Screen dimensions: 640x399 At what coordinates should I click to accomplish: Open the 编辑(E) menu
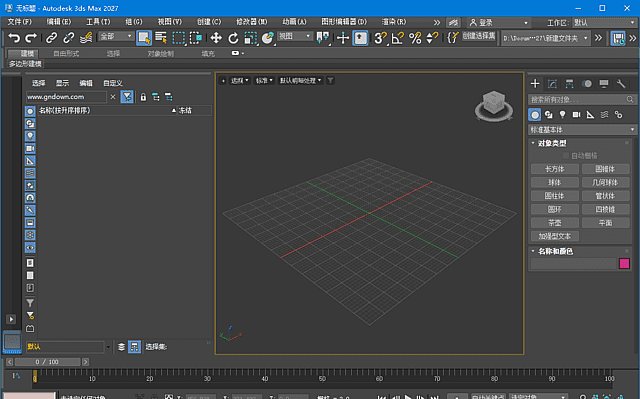(x=59, y=22)
